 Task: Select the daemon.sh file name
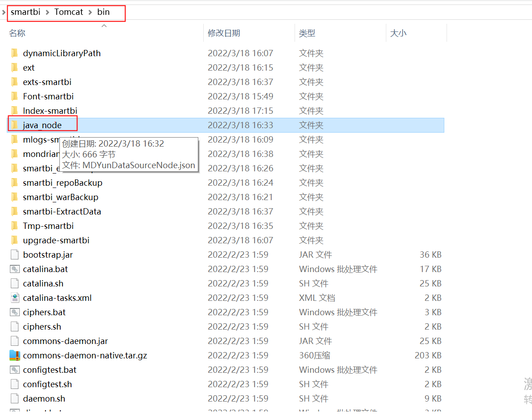(44, 398)
